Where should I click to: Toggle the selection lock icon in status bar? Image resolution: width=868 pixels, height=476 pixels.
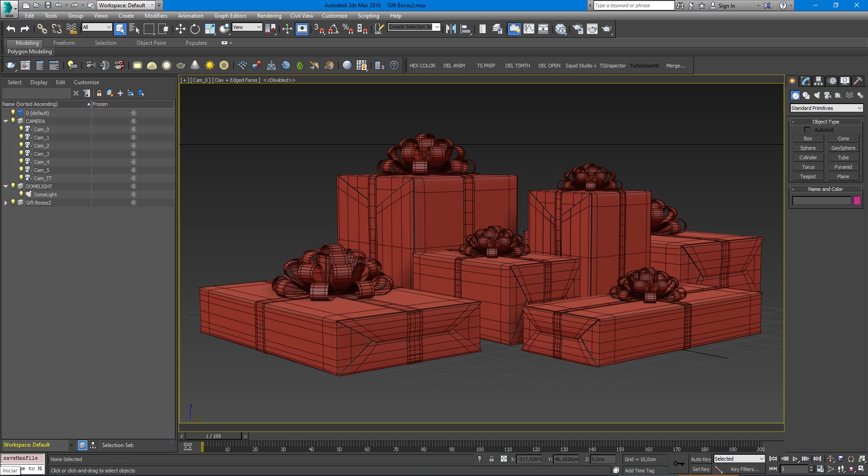pyautogui.click(x=491, y=459)
